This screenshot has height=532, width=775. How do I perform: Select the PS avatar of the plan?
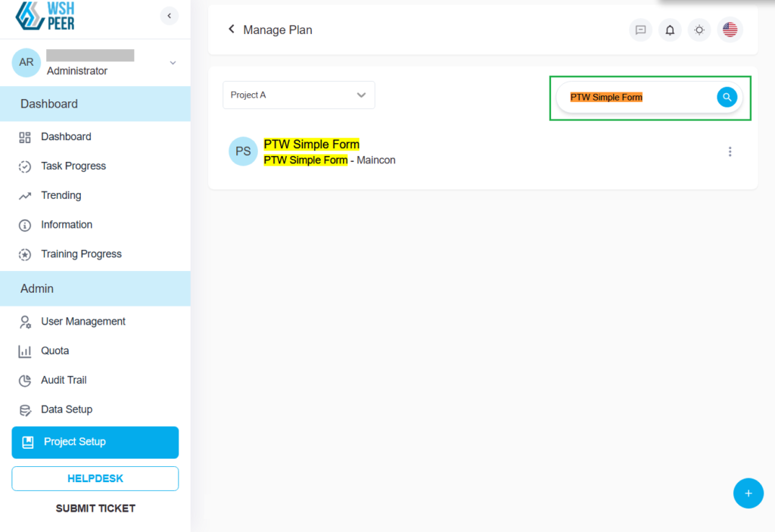pyautogui.click(x=243, y=151)
